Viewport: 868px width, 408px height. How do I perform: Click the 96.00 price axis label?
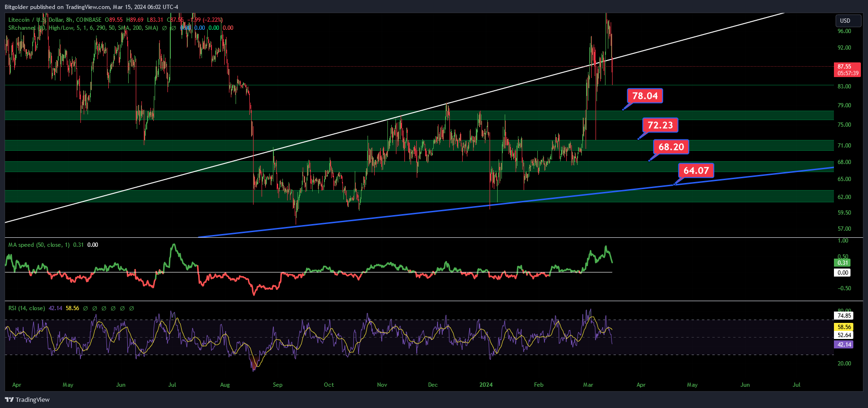point(844,31)
